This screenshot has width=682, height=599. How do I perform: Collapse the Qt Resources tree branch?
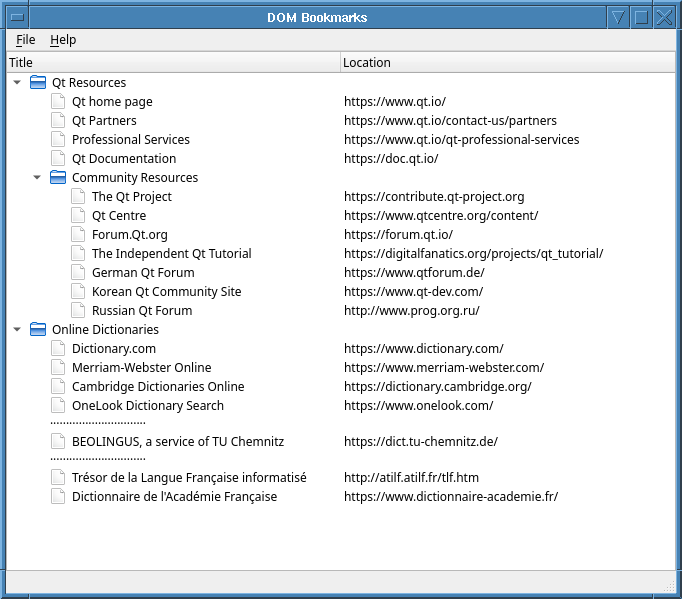[17, 83]
